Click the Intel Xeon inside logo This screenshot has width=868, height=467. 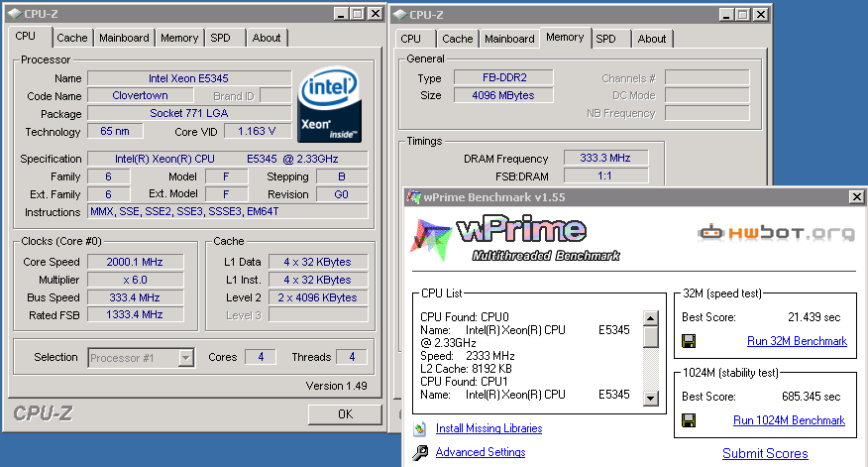coord(330,104)
